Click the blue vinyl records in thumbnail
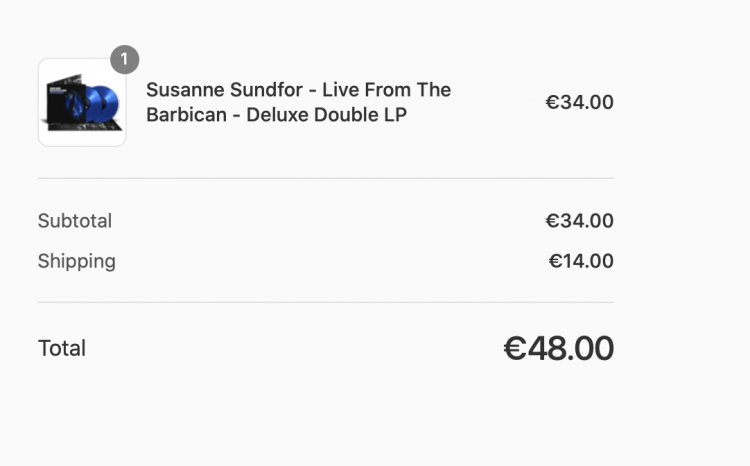 coord(101,103)
